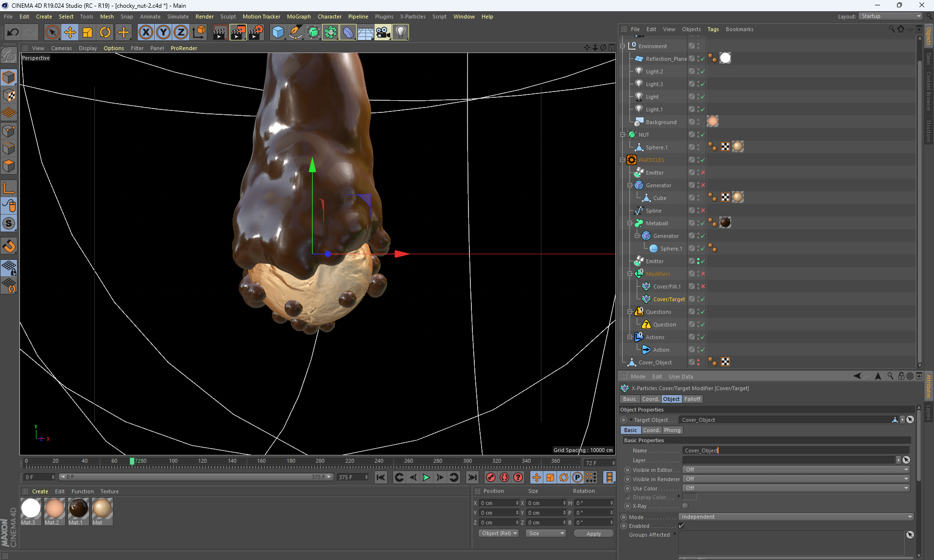Toggle visibility dots for Background object
Image resolution: width=934 pixels, height=560 pixels.
click(698, 122)
